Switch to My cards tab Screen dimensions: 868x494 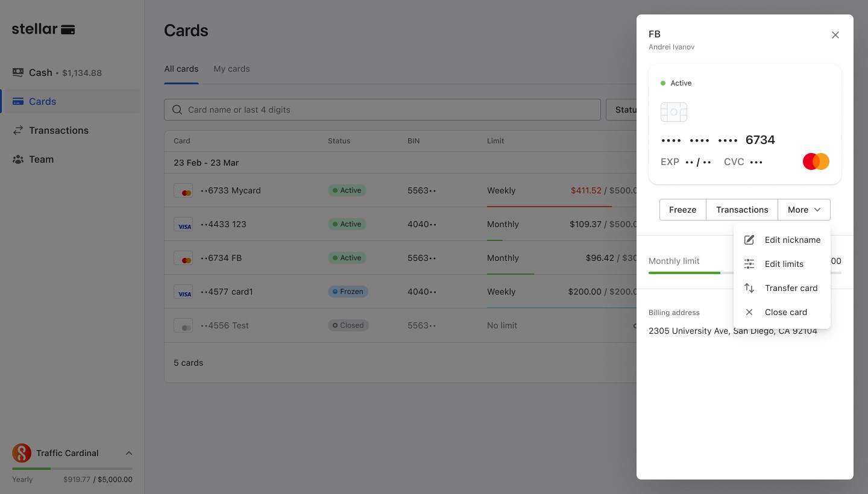tap(231, 69)
